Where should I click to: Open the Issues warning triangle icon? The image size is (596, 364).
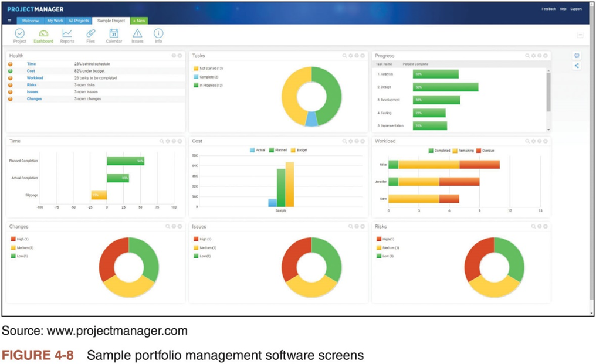click(137, 34)
